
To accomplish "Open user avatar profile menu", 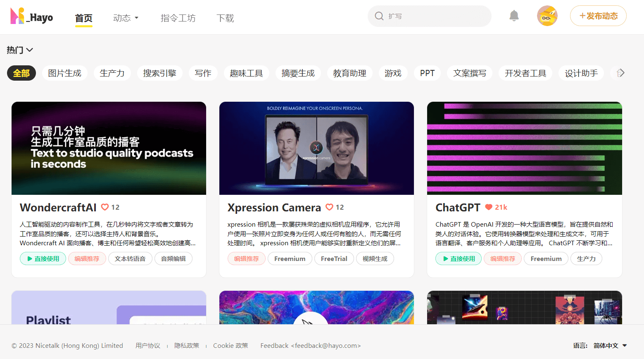I will coord(547,16).
